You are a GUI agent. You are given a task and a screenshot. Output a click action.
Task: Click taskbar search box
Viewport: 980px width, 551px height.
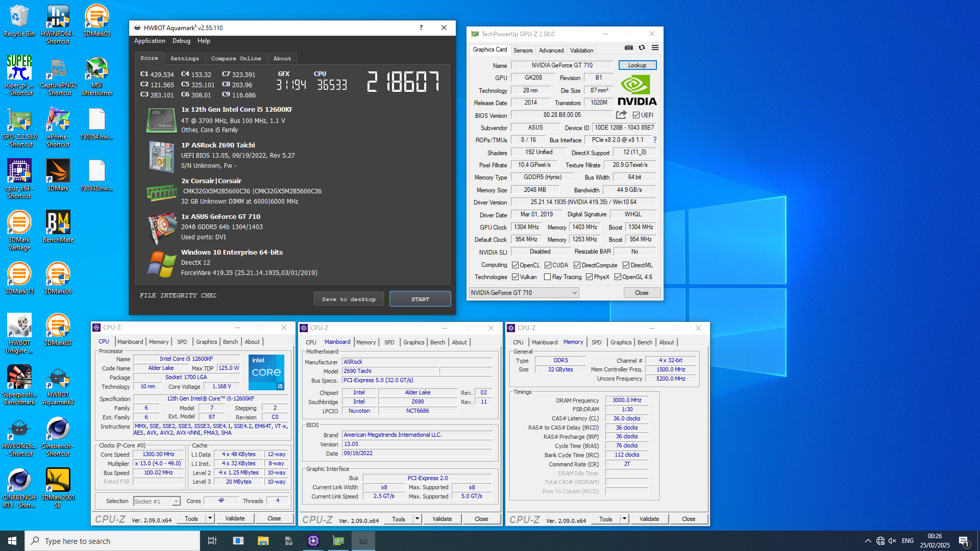tap(112, 541)
